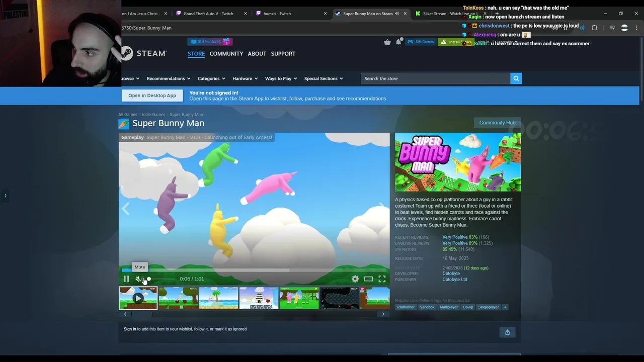644x362 pixels.
Task: Select the Singleplayer tag
Action: click(489, 307)
